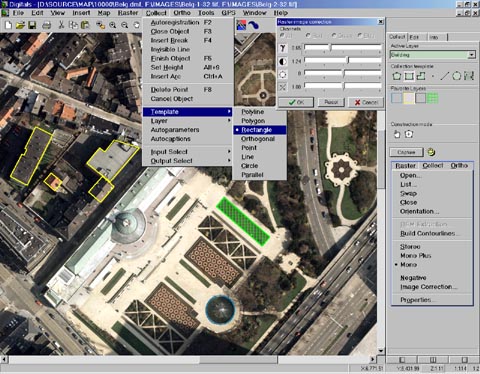Open the Ortho menu in menu bar
The height and width of the screenshot is (374, 480).
(182, 13)
